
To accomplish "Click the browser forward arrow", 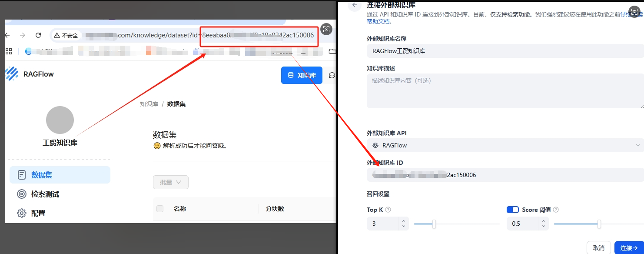I will coord(23,35).
